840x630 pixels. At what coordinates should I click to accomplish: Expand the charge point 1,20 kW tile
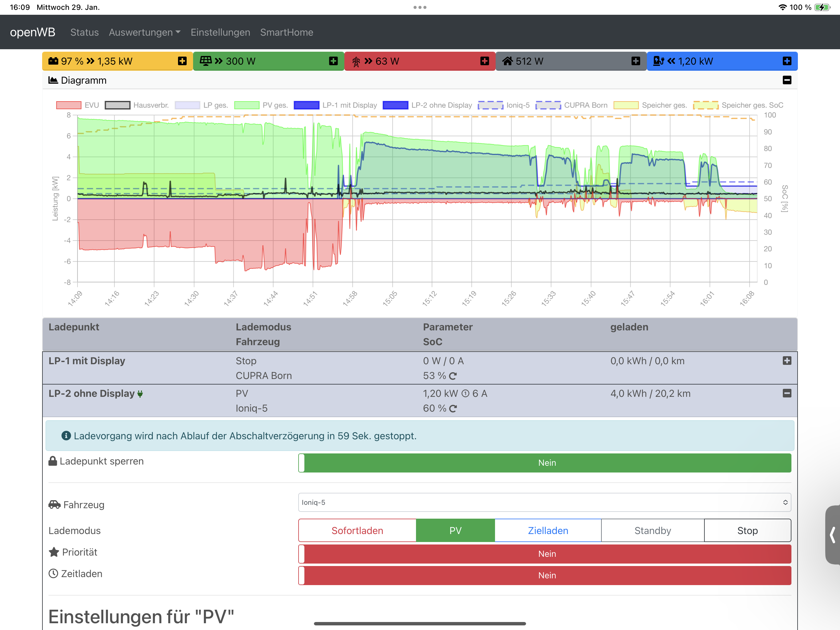787,61
